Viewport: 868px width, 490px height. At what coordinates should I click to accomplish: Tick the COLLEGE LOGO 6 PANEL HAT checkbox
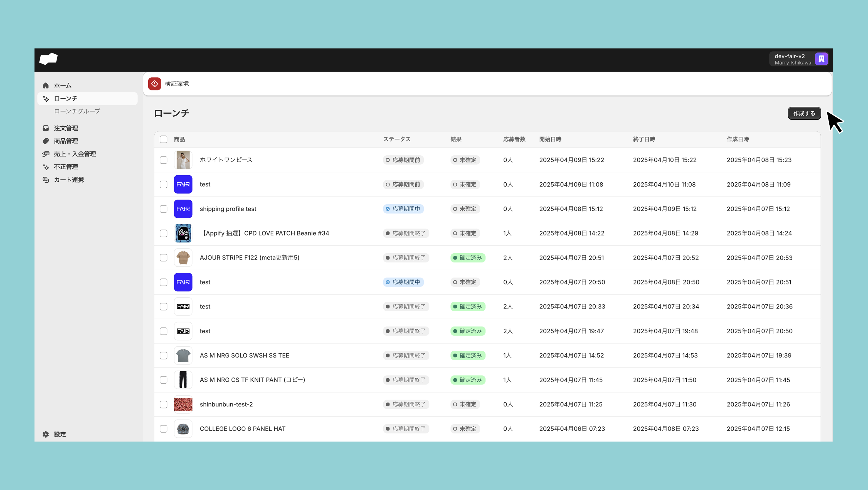pos(163,429)
